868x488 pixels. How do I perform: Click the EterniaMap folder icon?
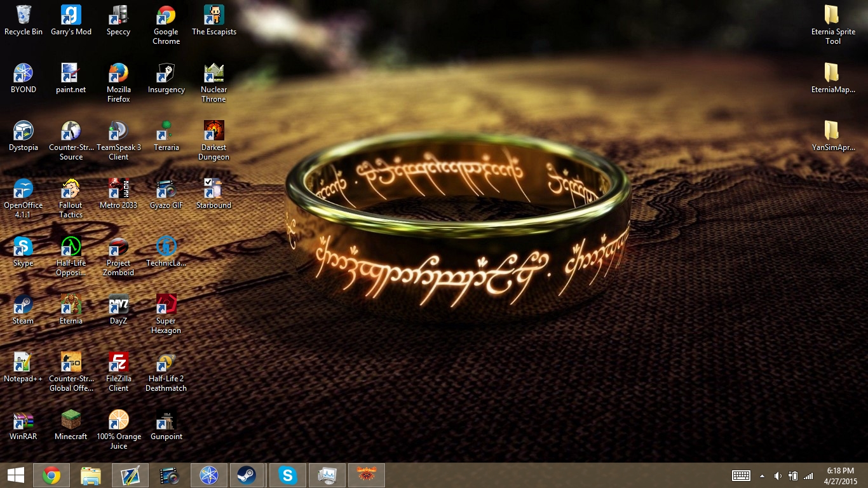coord(833,78)
